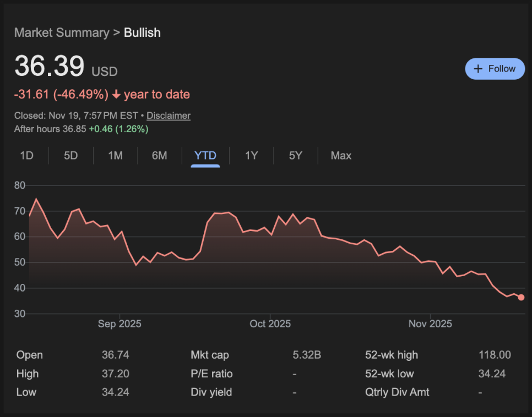The image size is (532, 417).
Task: Click the plus icon on Follow button
Action: (477, 69)
